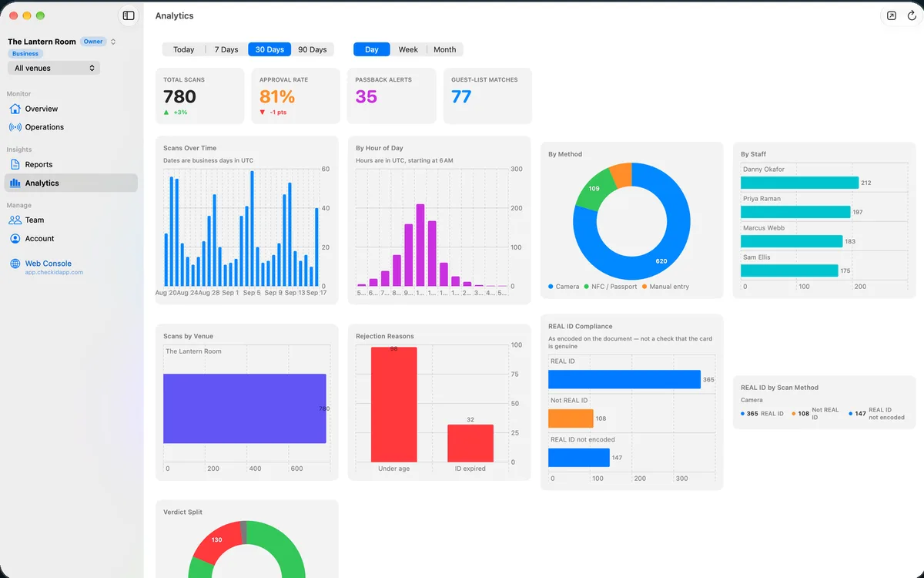Click the Owner role badge
The image size is (924, 578).
pyautogui.click(x=93, y=42)
